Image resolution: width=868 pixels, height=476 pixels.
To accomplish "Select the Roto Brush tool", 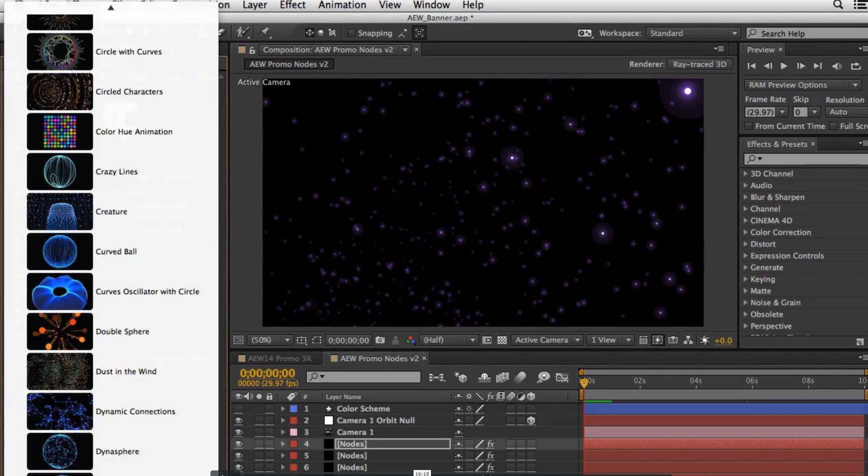I will (243, 32).
